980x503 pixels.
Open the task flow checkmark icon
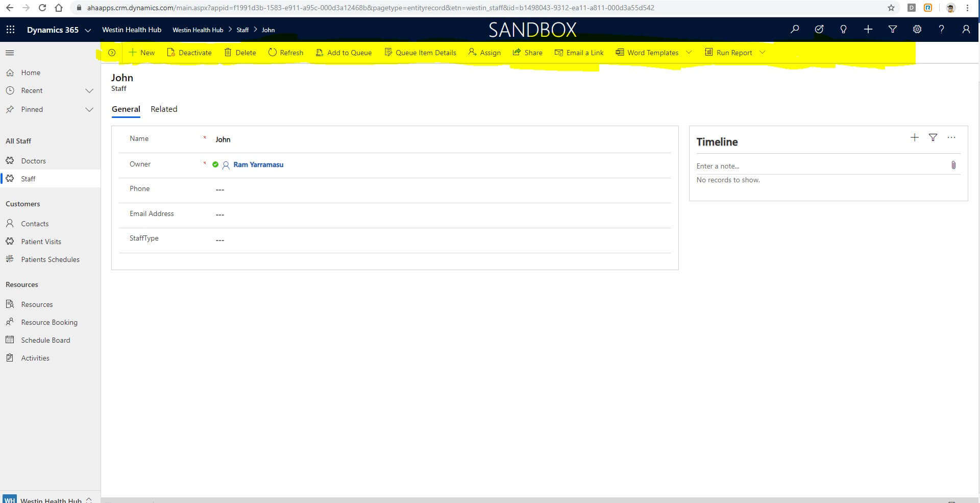point(819,30)
